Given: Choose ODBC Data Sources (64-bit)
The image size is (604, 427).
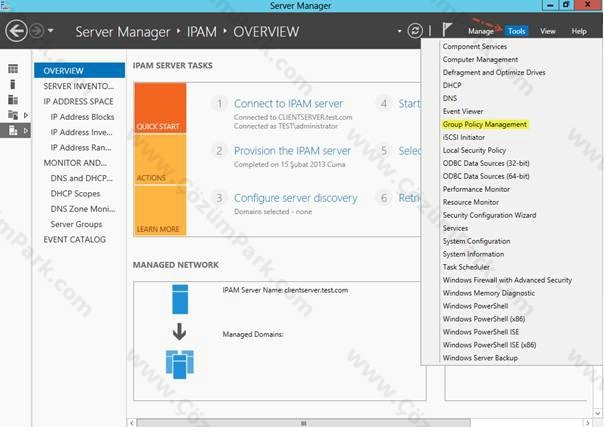Looking at the screenshot, I should (486, 176).
